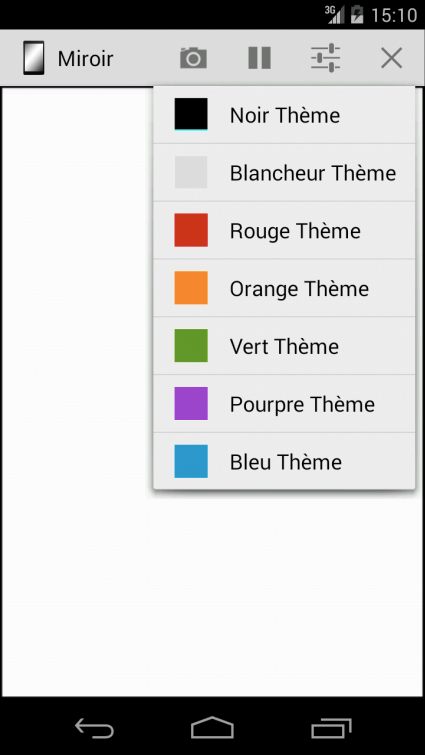Click the red color swatch
The image size is (425, 755).
pos(191,230)
